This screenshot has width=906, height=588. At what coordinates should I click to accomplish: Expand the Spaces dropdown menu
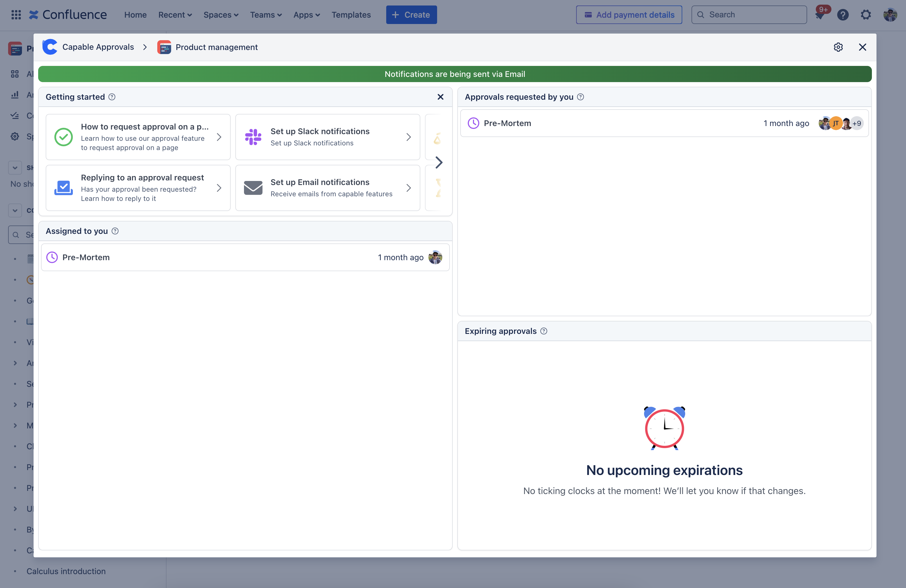[x=221, y=15]
